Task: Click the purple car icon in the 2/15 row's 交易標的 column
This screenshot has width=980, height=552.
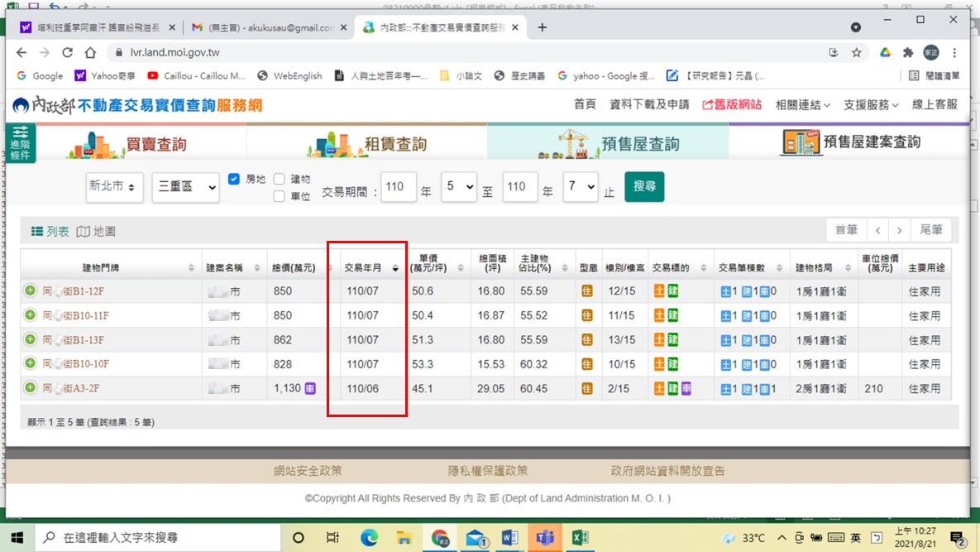Action: click(x=686, y=388)
